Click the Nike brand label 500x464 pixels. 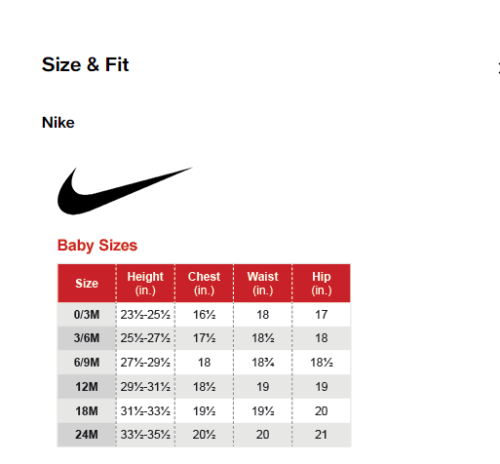[58, 122]
